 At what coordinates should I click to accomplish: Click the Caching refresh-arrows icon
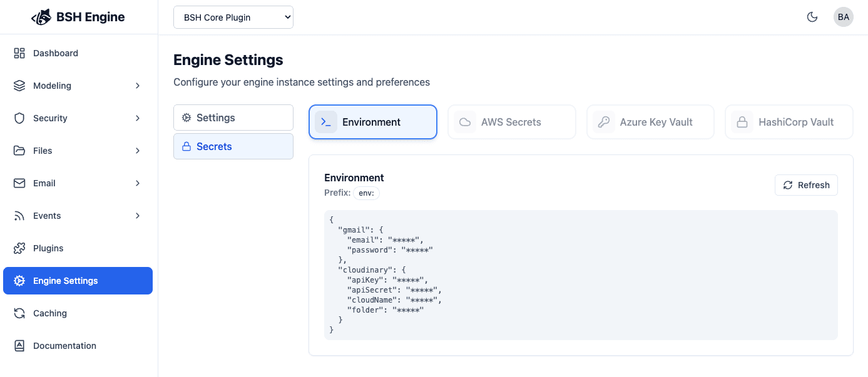[x=19, y=313]
